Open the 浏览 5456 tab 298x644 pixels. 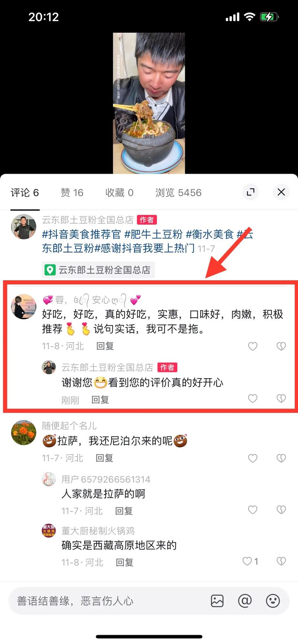click(178, 193)
